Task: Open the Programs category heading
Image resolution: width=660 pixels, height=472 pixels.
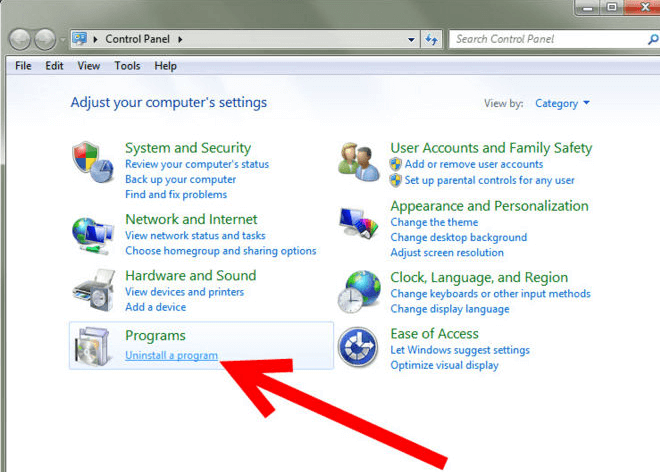Action: pyautogui.click(x=155, y=336)
